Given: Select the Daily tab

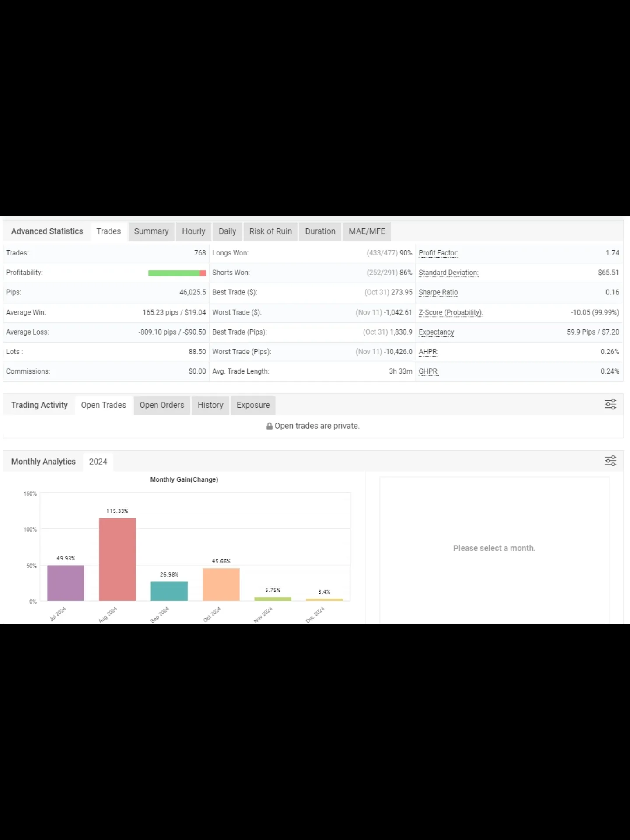Looking at the screenshot, I should [x=227, y=231].
